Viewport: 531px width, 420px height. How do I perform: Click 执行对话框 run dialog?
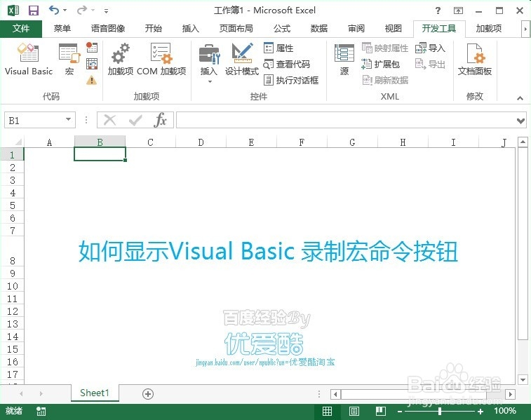[x=291, y=80]
